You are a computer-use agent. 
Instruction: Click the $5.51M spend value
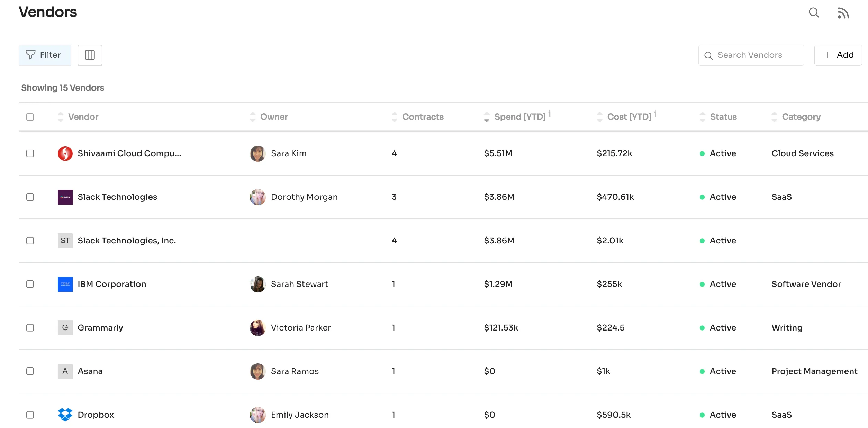pyautogui.click(x=498, y=153)
